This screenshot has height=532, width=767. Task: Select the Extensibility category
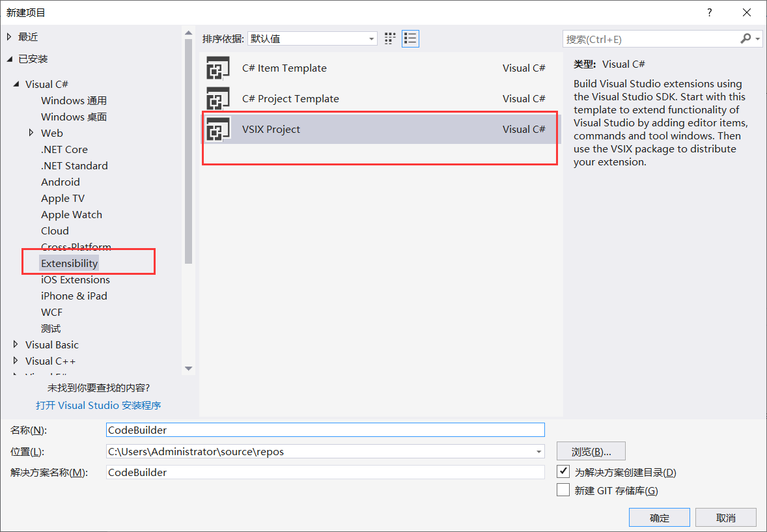[x=70, y=263]
